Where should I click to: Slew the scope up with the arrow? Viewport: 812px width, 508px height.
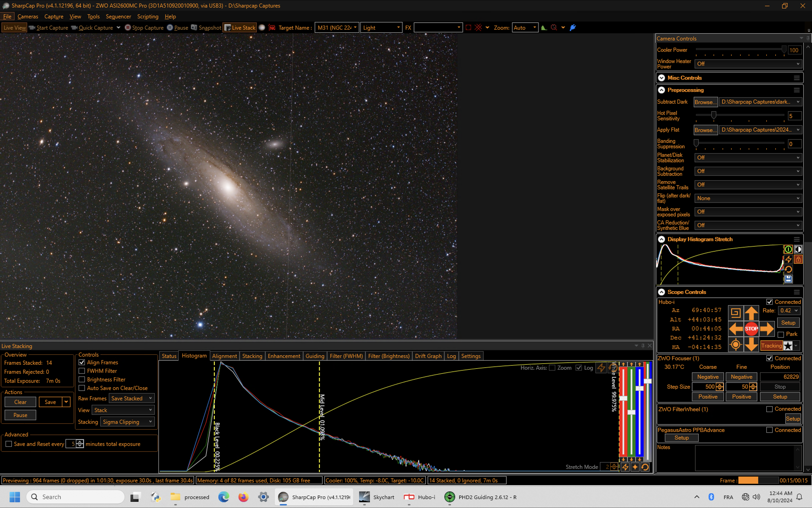751,313
